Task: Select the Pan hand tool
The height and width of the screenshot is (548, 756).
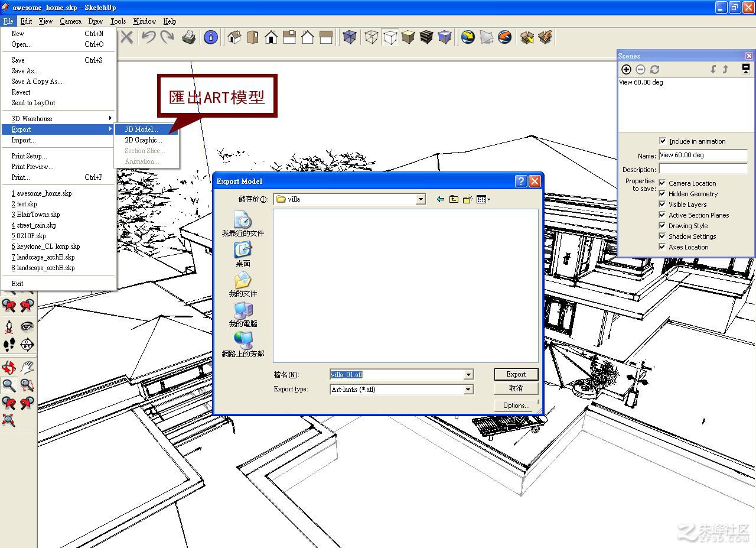Action: click(27, 367)
